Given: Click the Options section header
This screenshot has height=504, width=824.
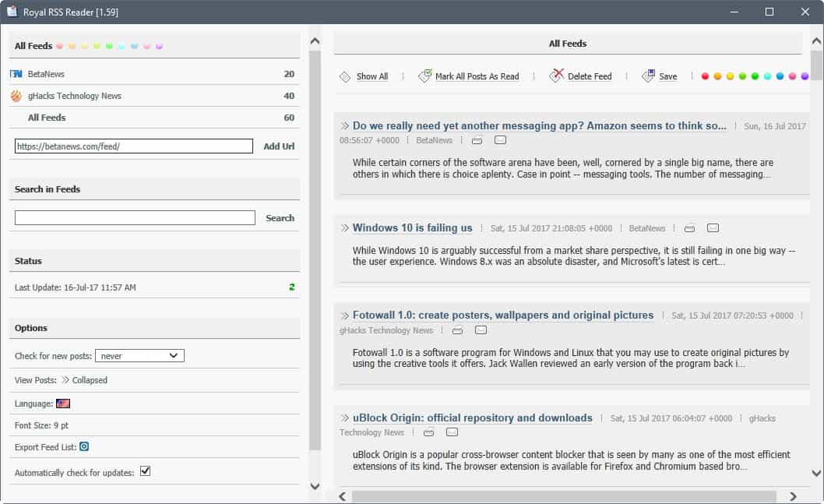Looking at the screenshot, I should (x=154, y=328).
